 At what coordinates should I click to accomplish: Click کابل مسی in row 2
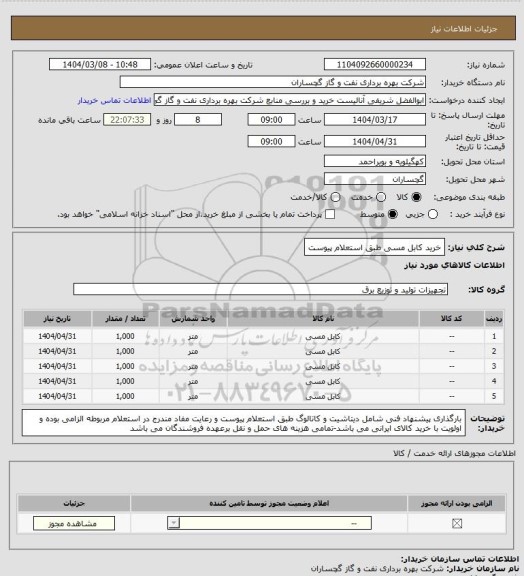(323, 352)
